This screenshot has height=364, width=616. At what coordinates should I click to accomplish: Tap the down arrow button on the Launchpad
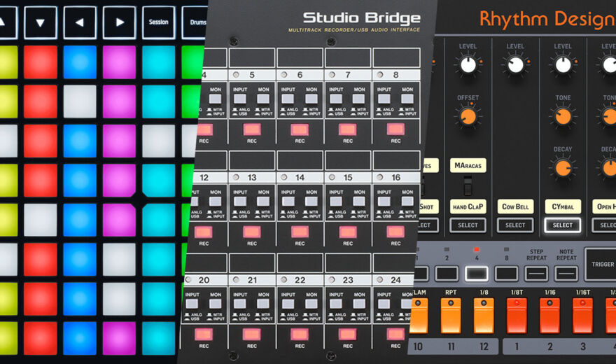pos(41,22)
